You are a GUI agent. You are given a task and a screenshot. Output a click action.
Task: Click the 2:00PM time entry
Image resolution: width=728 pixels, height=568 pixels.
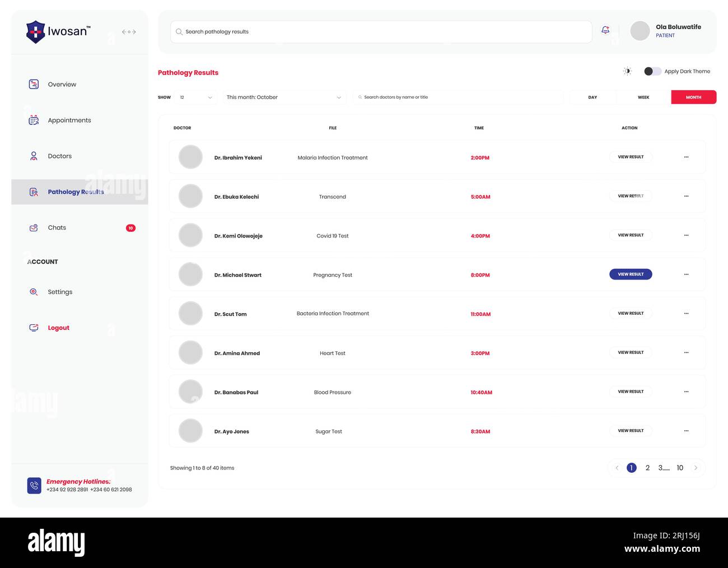point(480,158)
